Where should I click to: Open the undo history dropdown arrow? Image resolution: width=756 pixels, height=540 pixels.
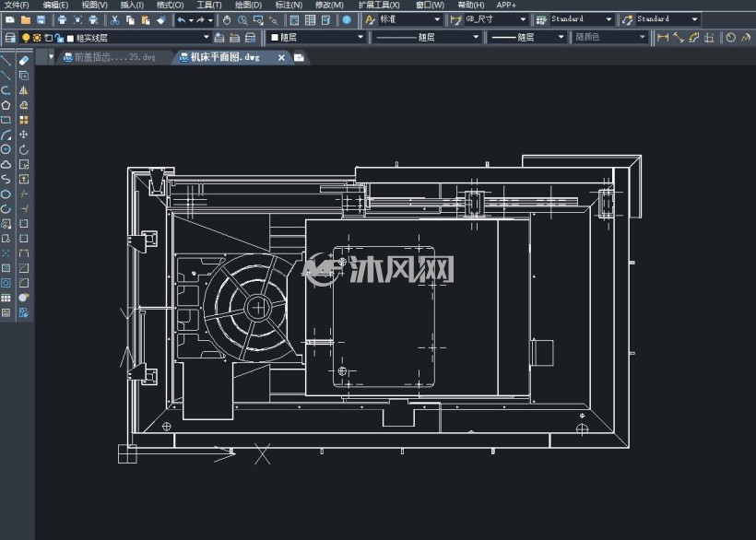pos(192,20)
